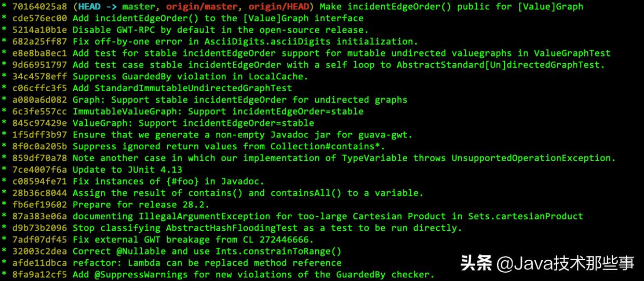Select the origin/master ref label
The image size is (644, 281).
pyautogui.click(x=205, y=7)
